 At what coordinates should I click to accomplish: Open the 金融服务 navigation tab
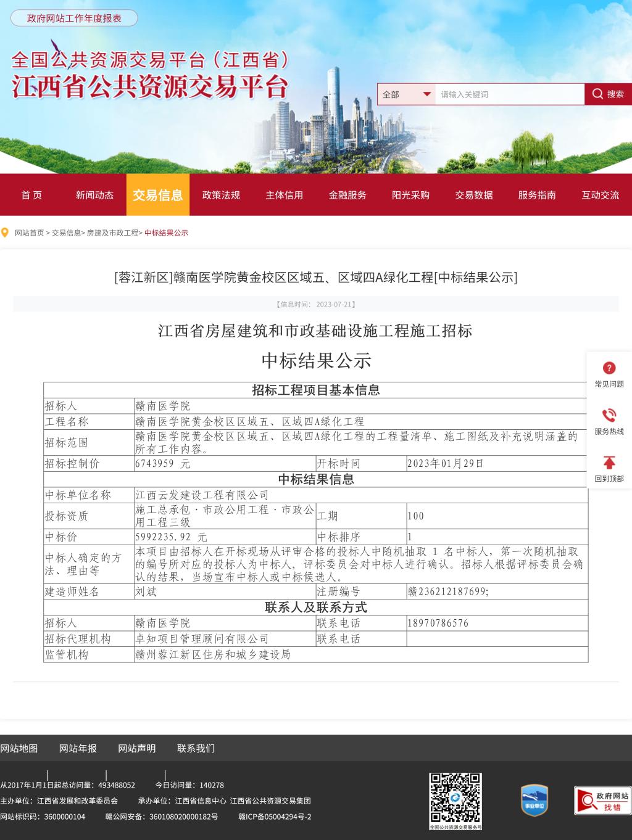point(347,195)
